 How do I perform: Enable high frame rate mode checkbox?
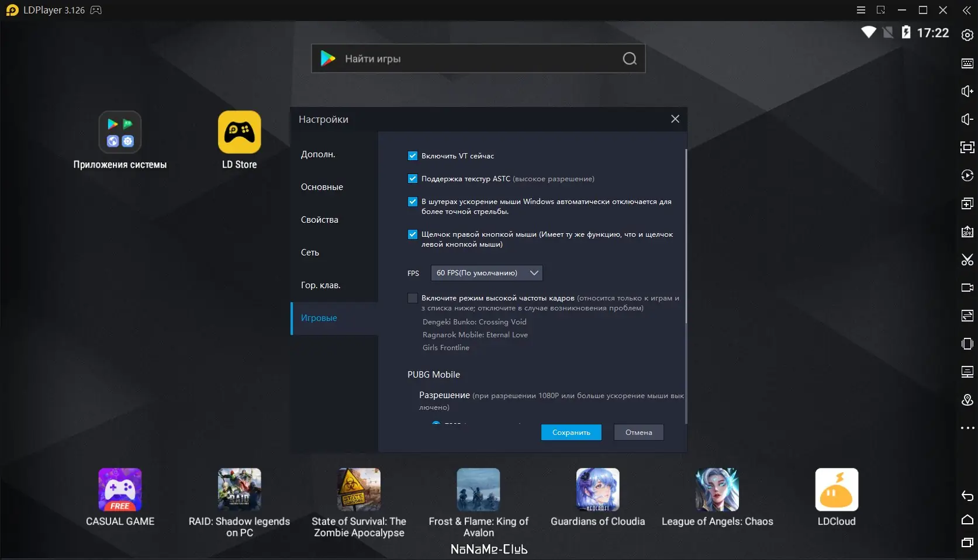[x=413, y=298]
